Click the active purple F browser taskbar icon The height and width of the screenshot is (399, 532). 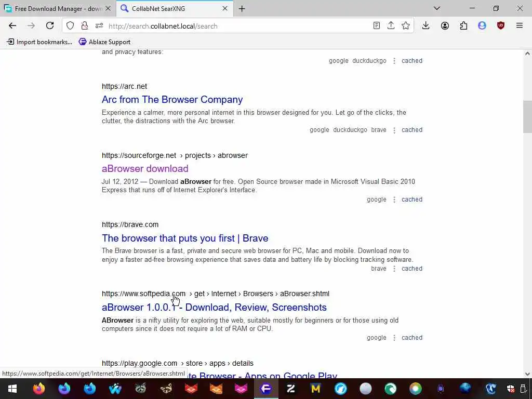(266, 389)
